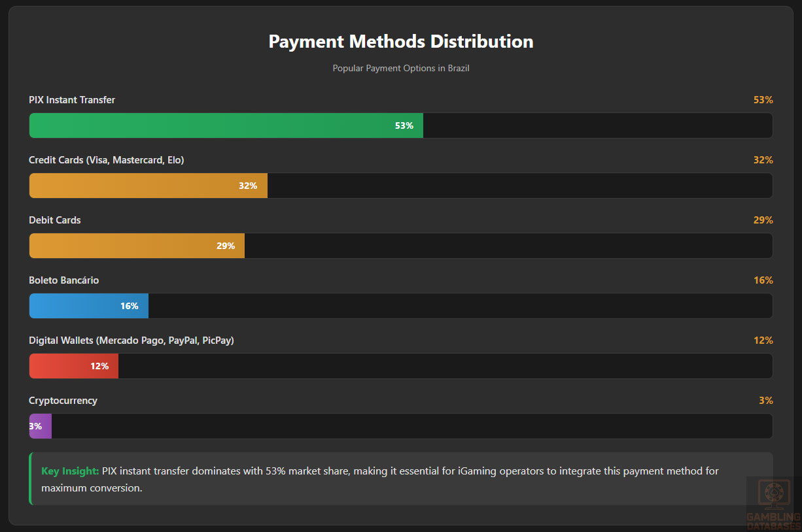Click the "Credit Cards (Visa, Mastercard, Elo)" label

pyautogui.click(x=107, y=160)
